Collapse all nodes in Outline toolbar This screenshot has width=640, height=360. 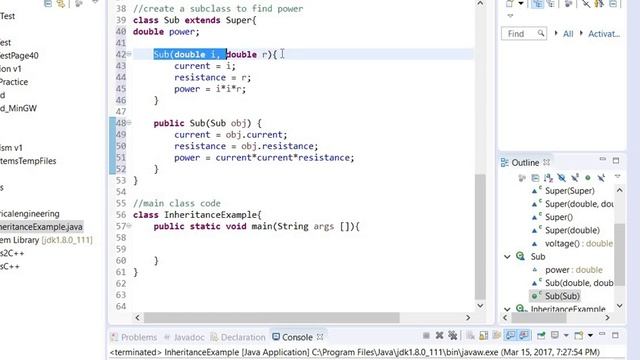point(535,178)
